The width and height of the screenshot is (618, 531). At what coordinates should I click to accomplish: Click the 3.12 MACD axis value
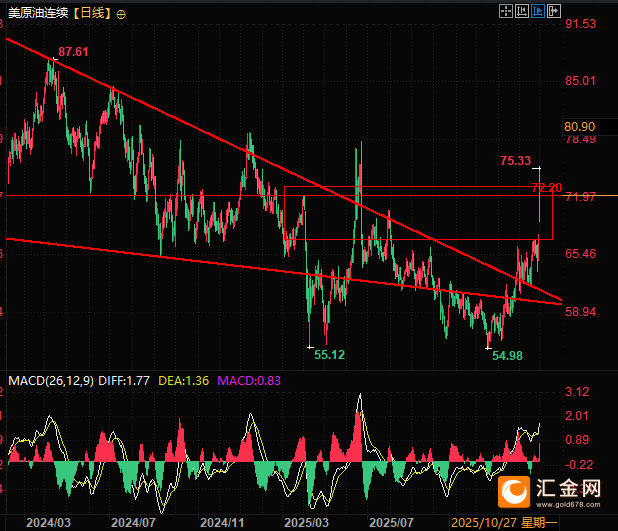[577, 392]
